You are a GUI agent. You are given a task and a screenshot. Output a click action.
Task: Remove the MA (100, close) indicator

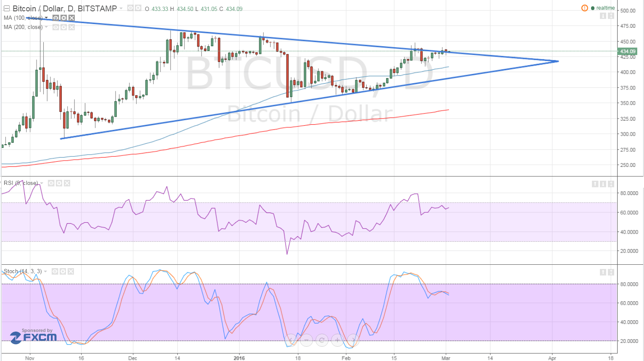tap(71, 18)
